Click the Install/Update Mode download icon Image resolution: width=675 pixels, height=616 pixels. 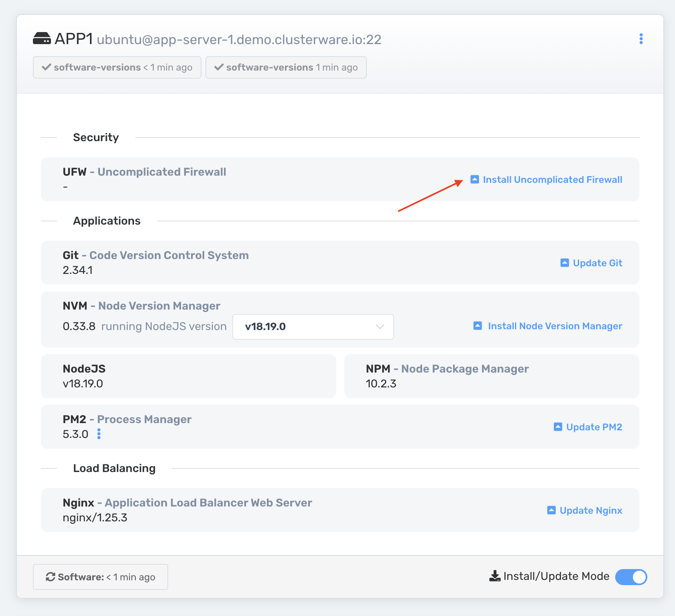(x=495, y=576)
